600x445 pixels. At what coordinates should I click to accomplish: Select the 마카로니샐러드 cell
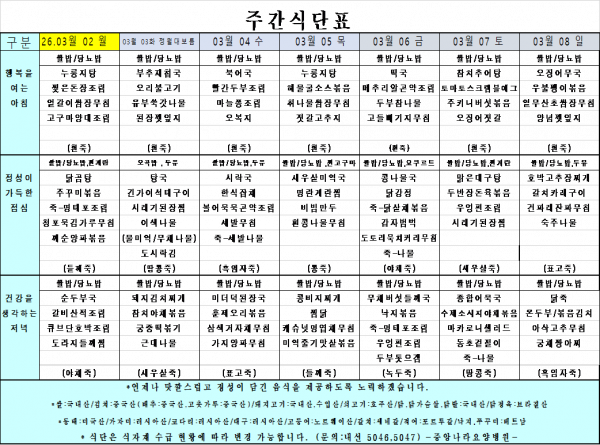[x=479, y=328]
